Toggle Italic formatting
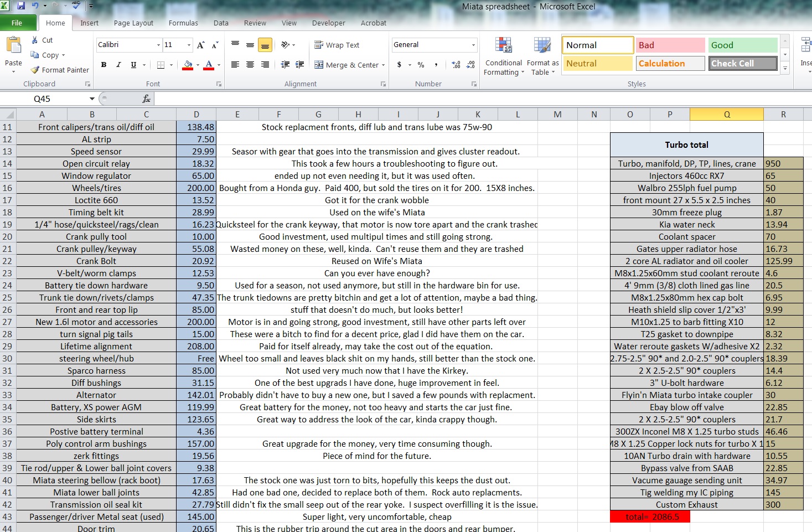Image resolution: width=812 pixels, height=532 pixels. tap(118, 65)
